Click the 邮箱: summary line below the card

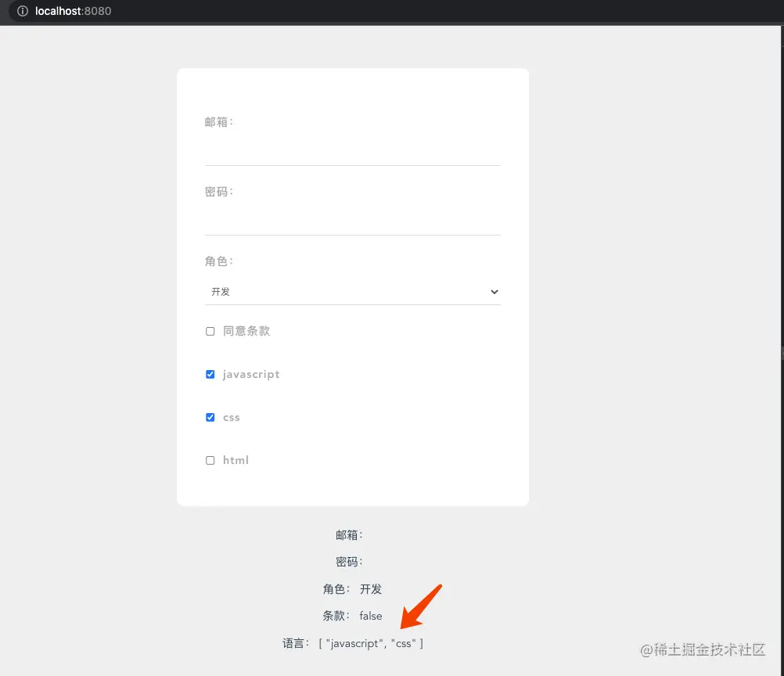[349, 535]
